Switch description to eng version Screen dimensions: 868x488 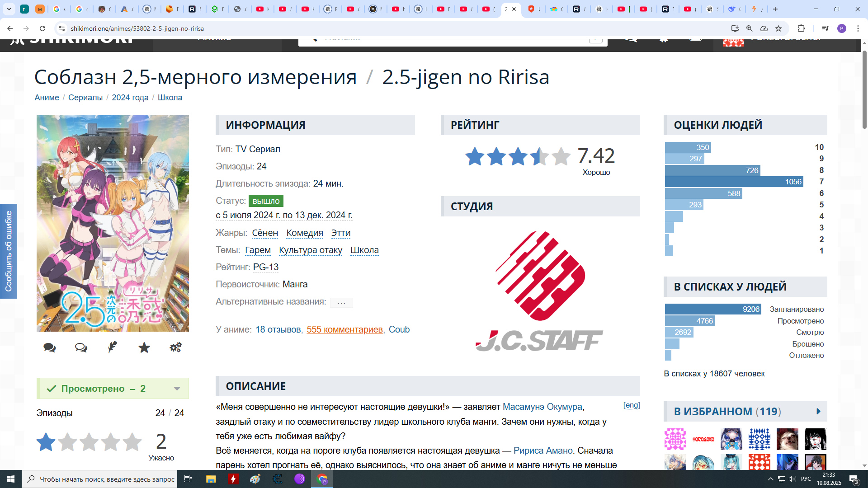632,405
